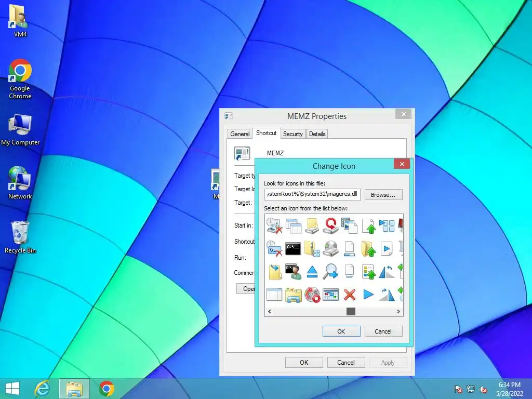
Task: Click OK in MEMZ Properties window
Action: point(304,362)
